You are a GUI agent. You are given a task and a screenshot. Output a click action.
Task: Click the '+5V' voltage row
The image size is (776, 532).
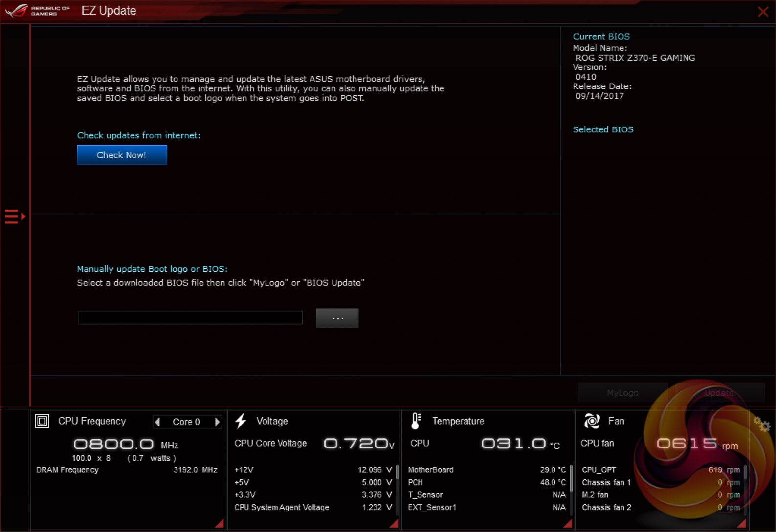(x=313, y=482)
